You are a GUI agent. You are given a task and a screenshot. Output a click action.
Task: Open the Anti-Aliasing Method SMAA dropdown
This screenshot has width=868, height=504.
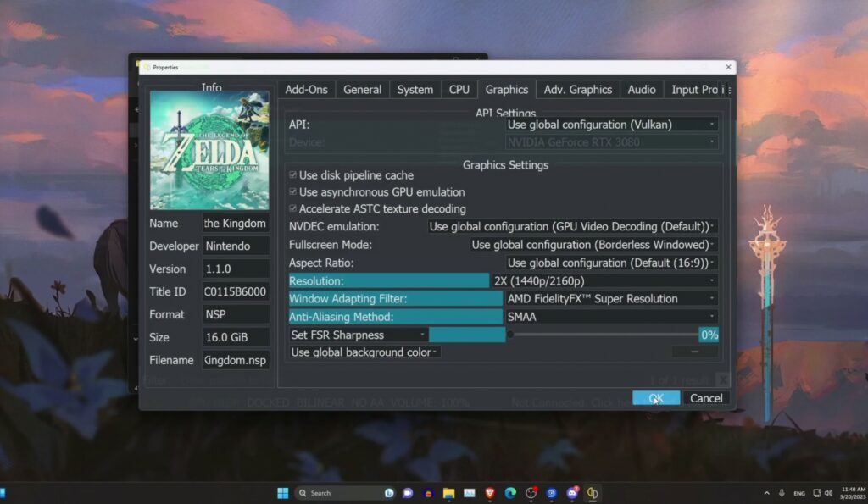pyautogui.click(x=612, y=317)
